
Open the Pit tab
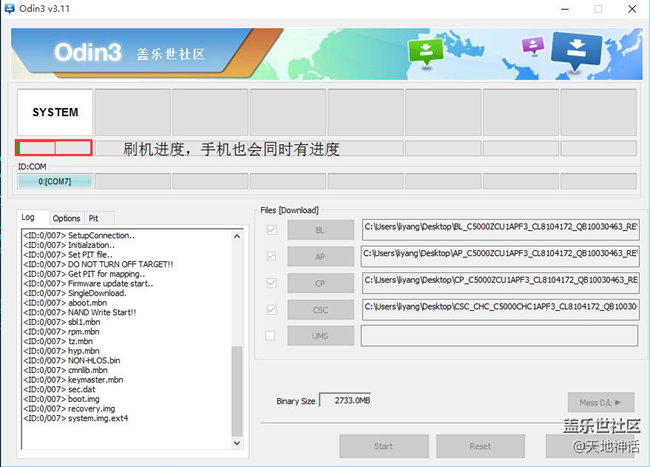[x=94, y=218]
